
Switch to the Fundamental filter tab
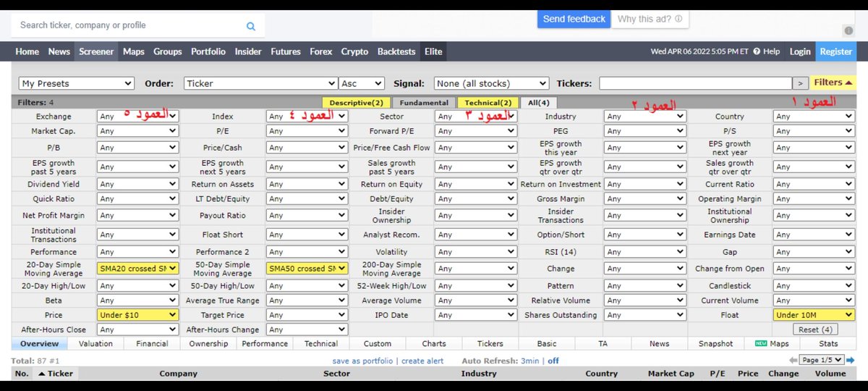point(425,103)
